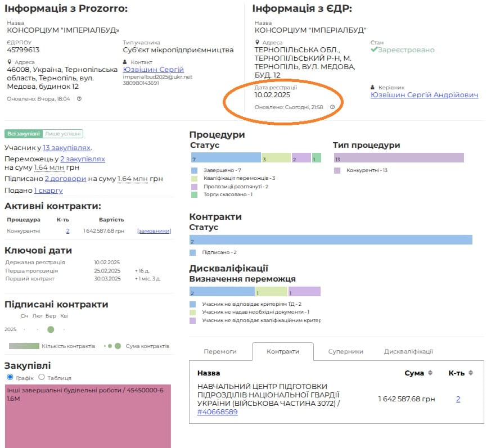
Task: Switch filter to Лише успішні
Action: (x=63, y=134)
